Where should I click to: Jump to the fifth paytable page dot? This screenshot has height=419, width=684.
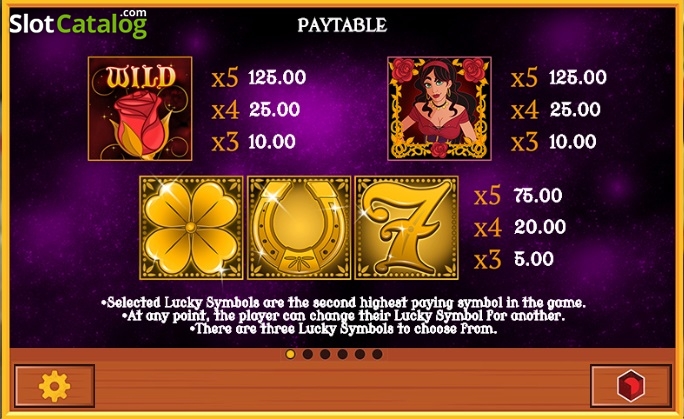pyautogui.click(x=360, y=354)
